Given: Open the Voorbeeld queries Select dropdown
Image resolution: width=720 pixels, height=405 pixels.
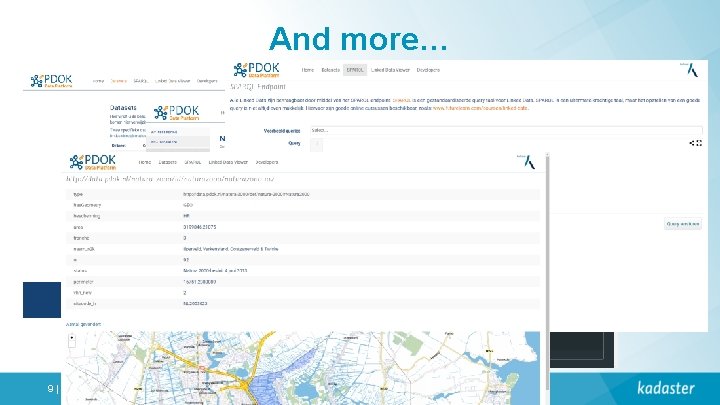Looking at the screenshot, I should (x=506, y=130).
